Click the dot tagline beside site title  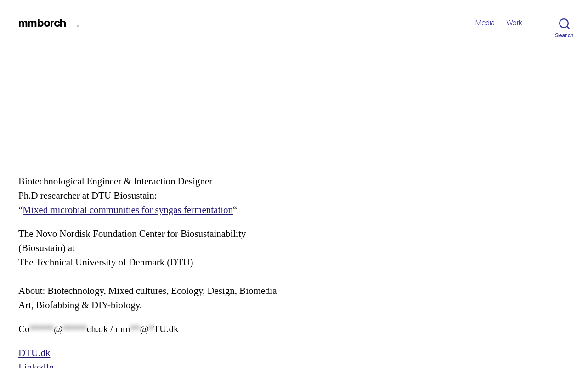pos(78,25)
